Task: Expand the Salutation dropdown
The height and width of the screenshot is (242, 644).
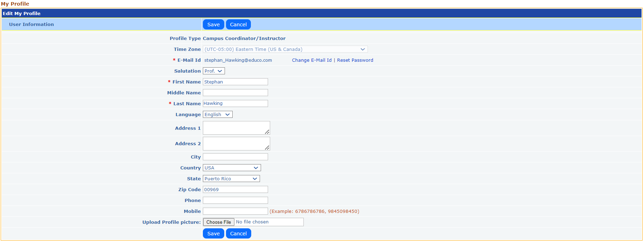Action: [x=213, y=71]
